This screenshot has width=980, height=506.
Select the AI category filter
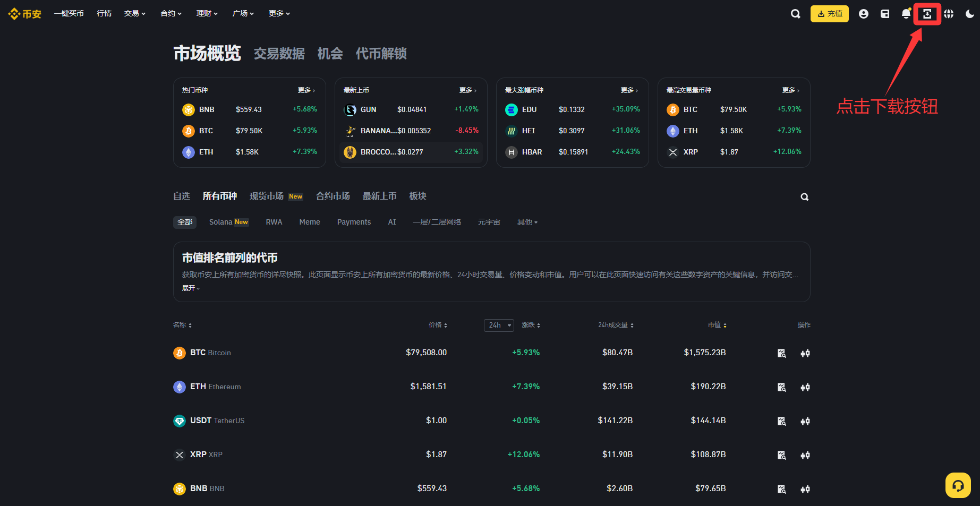[x=392, y=222]
